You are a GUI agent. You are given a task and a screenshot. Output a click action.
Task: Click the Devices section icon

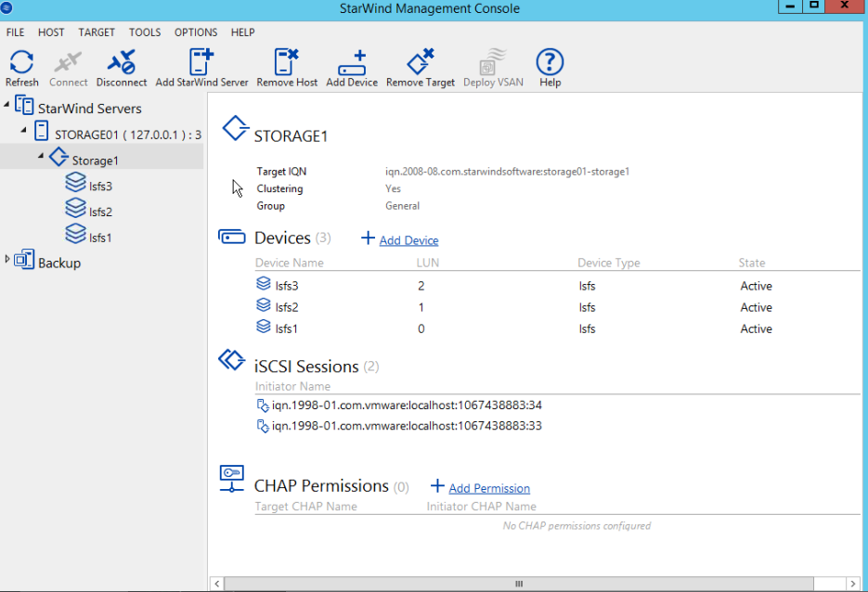tap(232, 237)
